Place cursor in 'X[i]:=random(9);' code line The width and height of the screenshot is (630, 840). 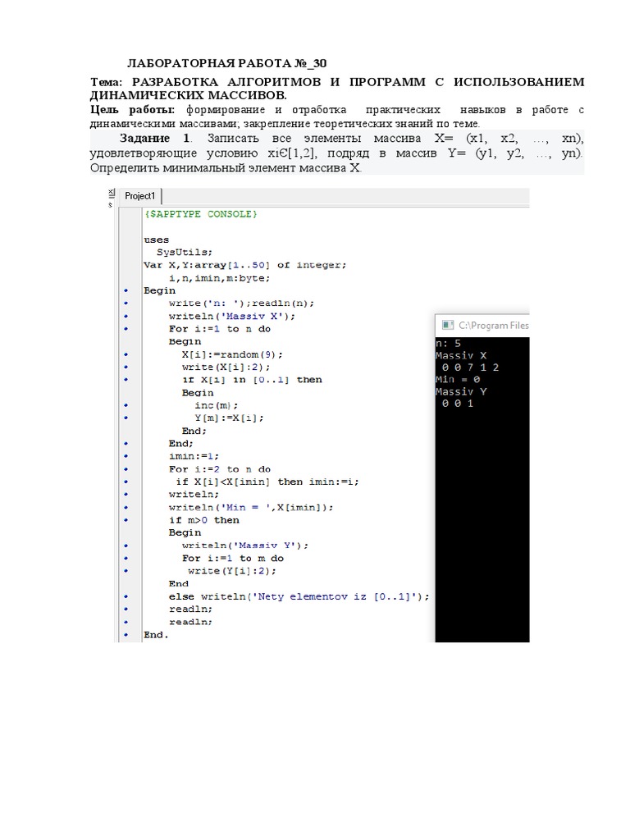pyautogui.click(x=232, y=354)
